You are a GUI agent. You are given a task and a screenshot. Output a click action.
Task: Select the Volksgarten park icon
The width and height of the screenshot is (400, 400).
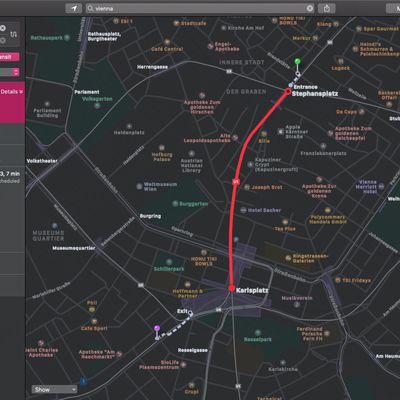(97, 106)
